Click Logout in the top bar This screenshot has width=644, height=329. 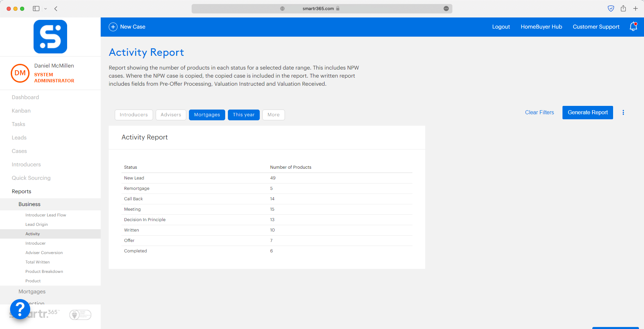501,27
